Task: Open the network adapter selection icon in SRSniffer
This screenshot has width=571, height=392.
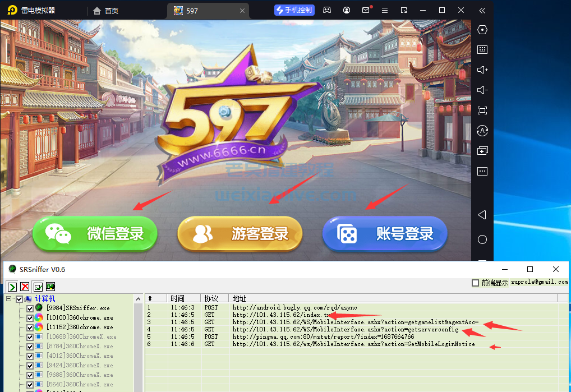Action: [x=50, y=287]
